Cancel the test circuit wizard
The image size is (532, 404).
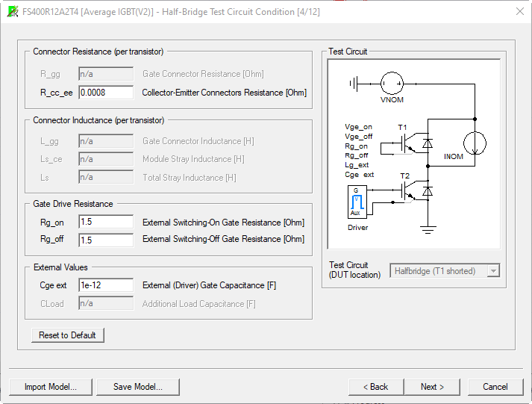pyautogui.click(x=495, y=387)
